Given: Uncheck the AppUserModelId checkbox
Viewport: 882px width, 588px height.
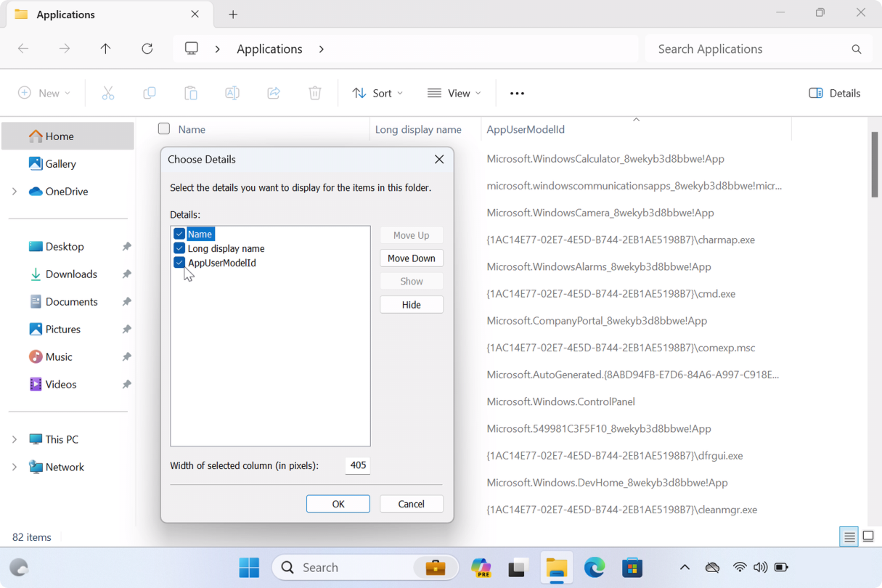Looking at the screenshot, I should pyautogui.click(x=179, y=263).
